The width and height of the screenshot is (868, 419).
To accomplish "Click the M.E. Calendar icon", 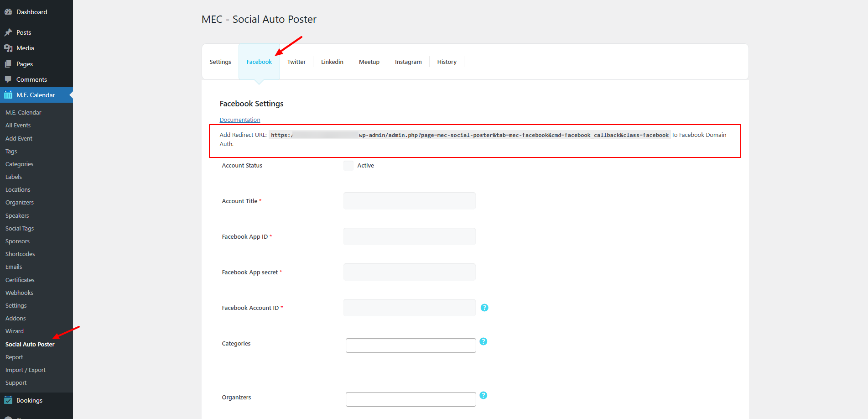I will (x=8, y=95).
